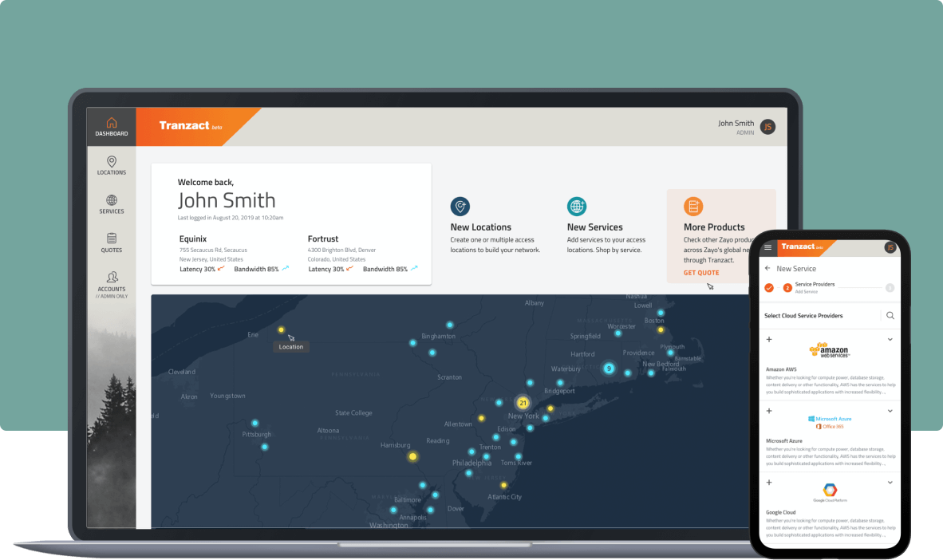Click the marker near Atlantic City
The image size is (943, 560).
504,486
